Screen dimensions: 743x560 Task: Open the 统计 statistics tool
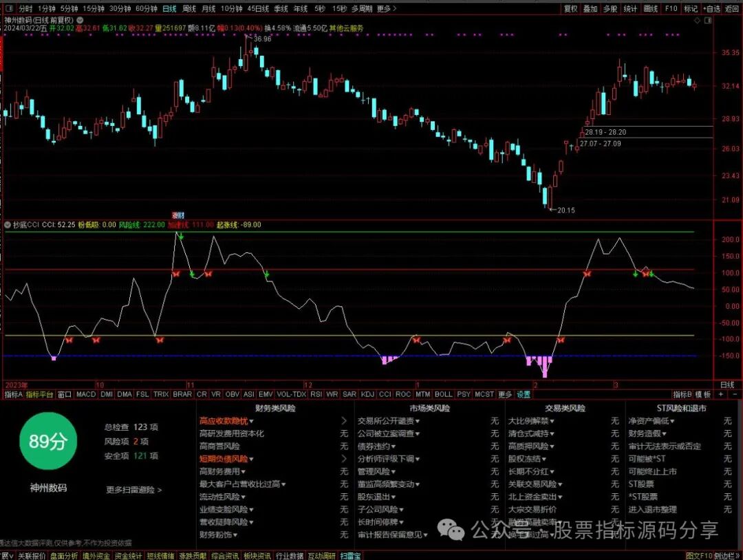(630, 8)
